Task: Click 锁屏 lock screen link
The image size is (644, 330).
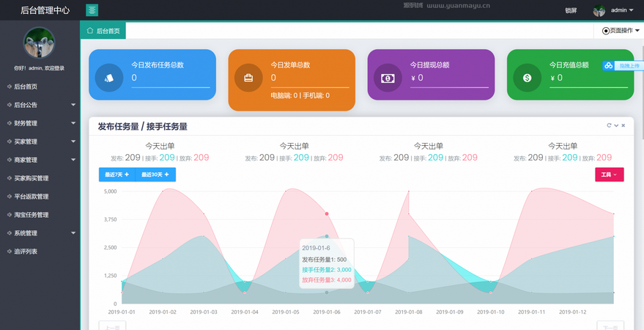Action: point(571,11)
